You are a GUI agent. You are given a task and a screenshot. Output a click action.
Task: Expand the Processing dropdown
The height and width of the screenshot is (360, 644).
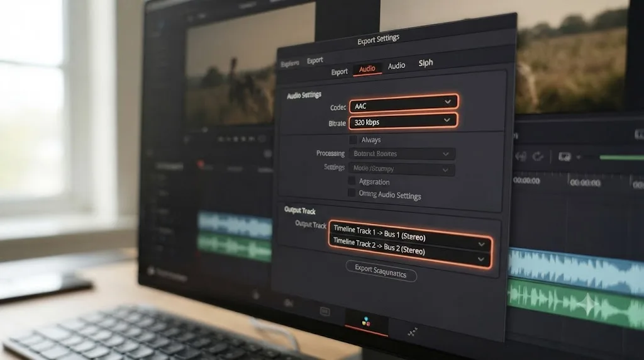pyautogui.click(x=402, y=154)
